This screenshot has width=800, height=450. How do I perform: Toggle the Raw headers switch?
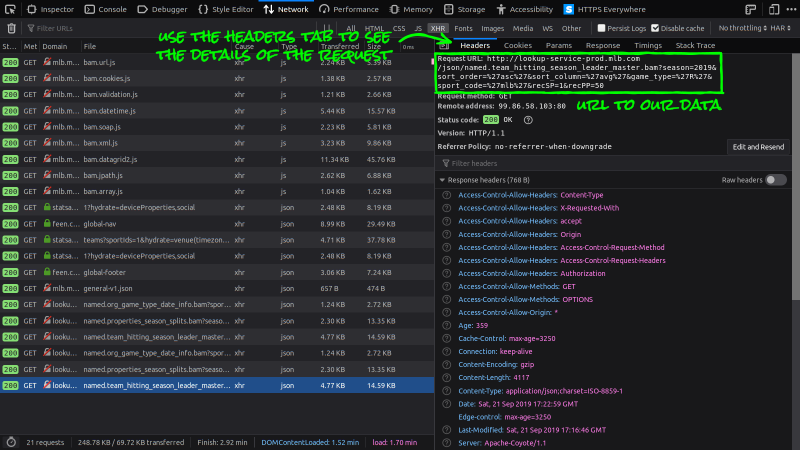coord(776,180)
